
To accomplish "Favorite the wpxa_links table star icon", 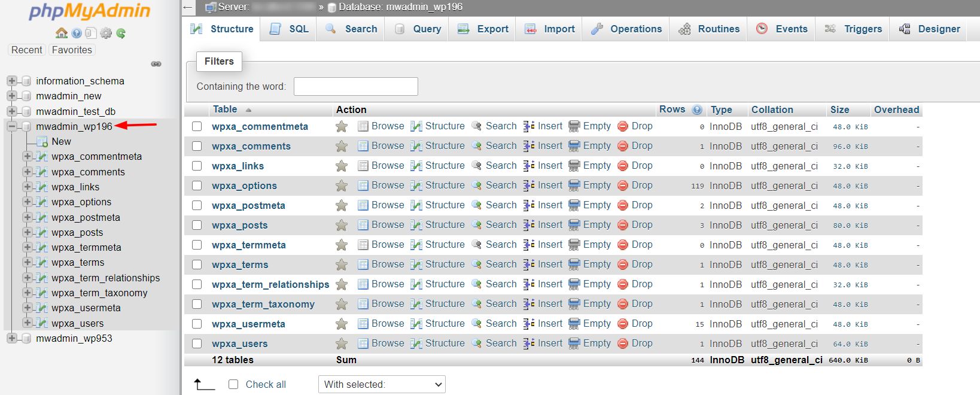I will pyautogui.click(x=342, y=166).
